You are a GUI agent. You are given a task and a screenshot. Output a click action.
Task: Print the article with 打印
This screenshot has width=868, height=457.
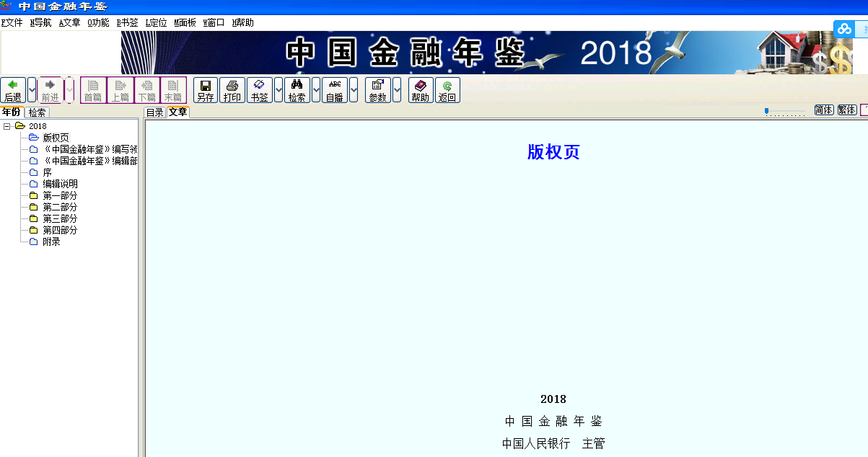click(232, 90)
